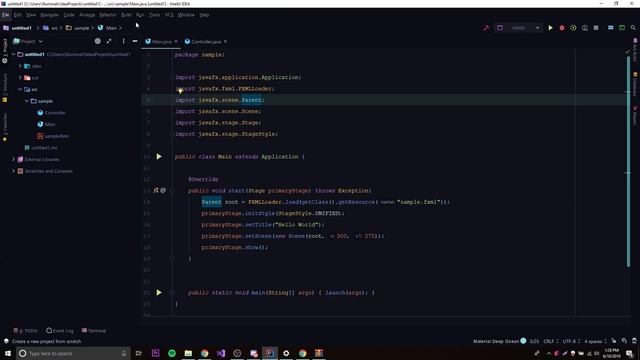
Task: Select untitled1.iml file in tree
Action: (x=41, y=148)
